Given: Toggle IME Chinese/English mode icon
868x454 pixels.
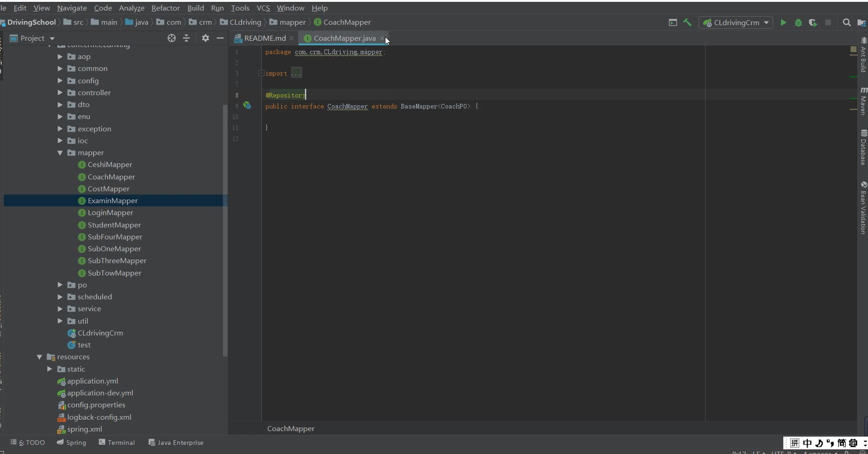Looking at the screenshot, I should [x=807, y=443].
